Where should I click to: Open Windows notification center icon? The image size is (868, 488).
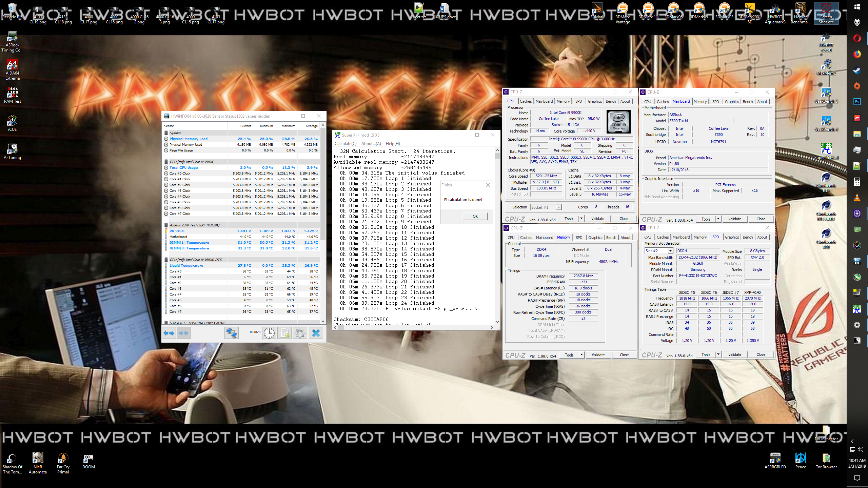pyautogui.click(x=857, y=478)
